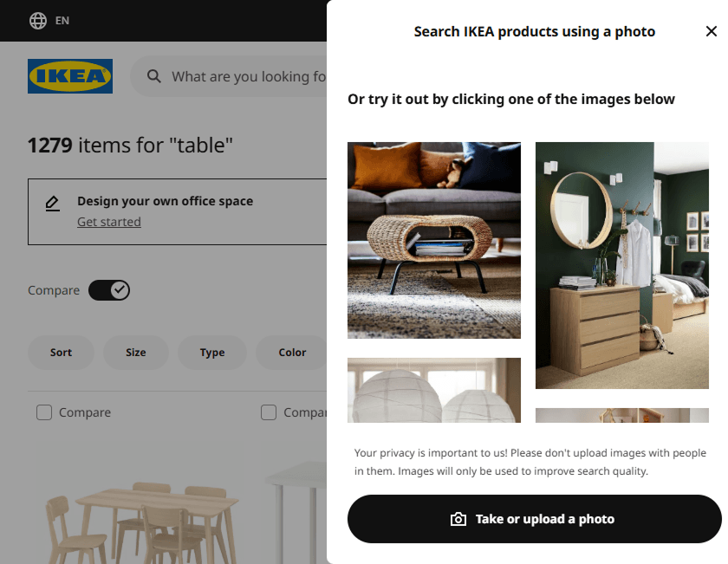Image resolution: width=728 pixels, height=564 pixels.
Task: Click the IKEA logo
Action: coord(69,76)
